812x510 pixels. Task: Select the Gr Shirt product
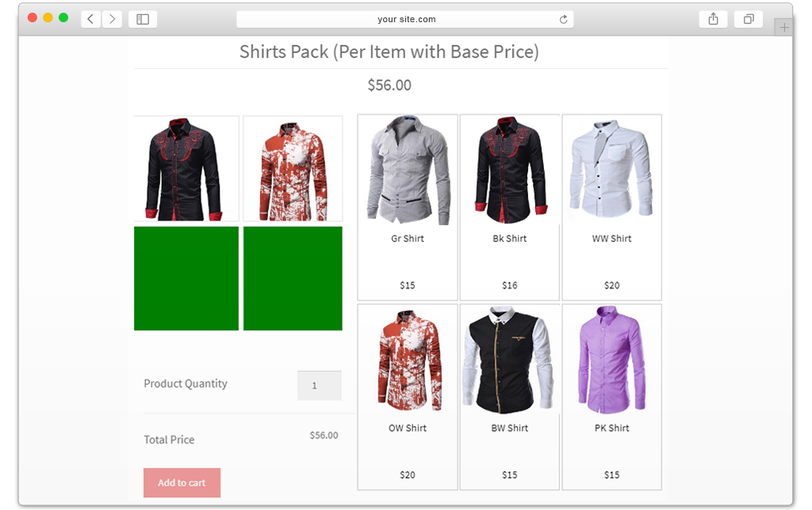tap(408, 207)
